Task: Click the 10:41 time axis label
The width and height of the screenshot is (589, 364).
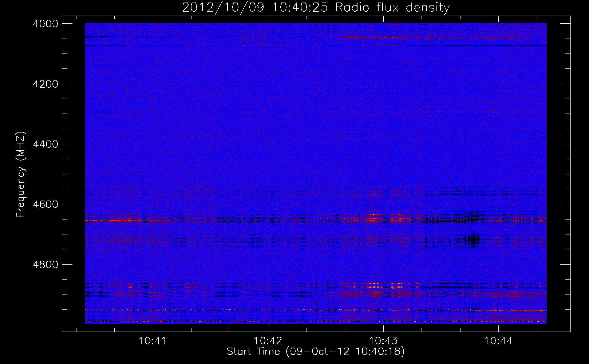Action: tap(153, 341)
